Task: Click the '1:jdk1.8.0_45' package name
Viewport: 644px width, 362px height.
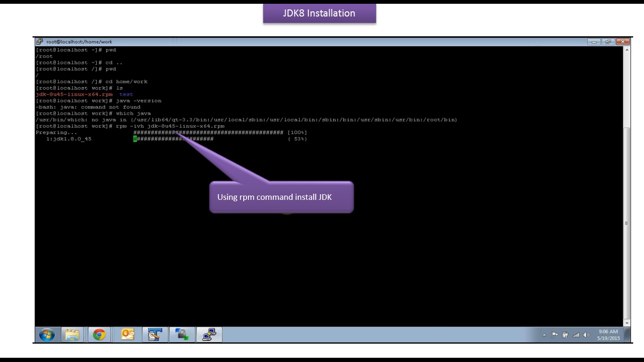Action: click(69, 139)
